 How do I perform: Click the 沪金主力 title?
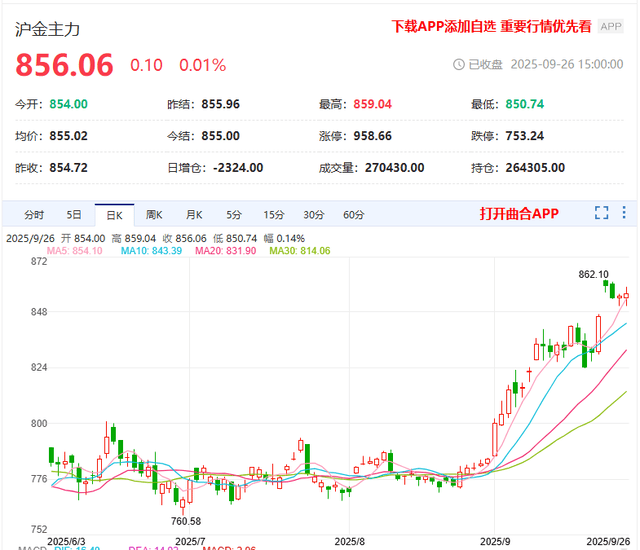(x=47, y=29)
